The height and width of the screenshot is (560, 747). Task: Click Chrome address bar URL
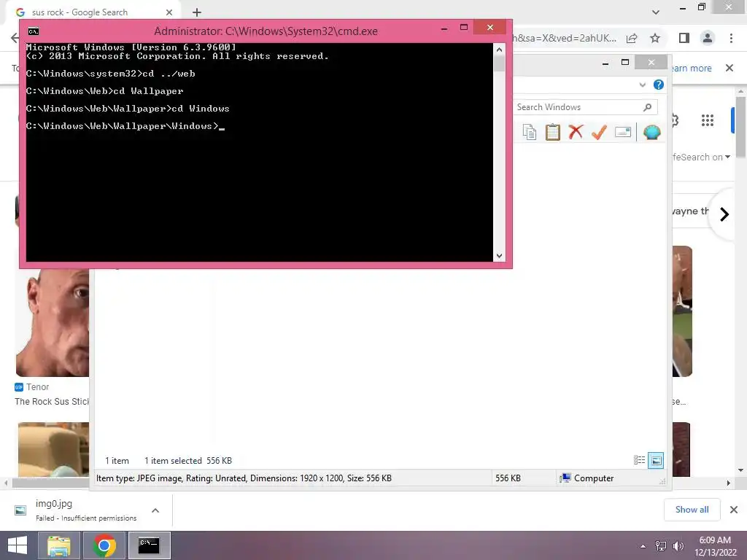click(x=564, y=38)
